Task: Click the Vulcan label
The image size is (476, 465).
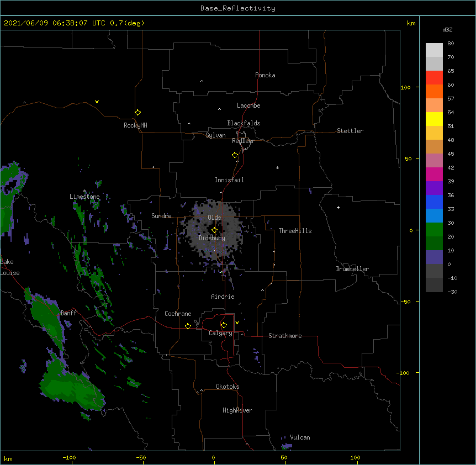Action: click(300, 437)
